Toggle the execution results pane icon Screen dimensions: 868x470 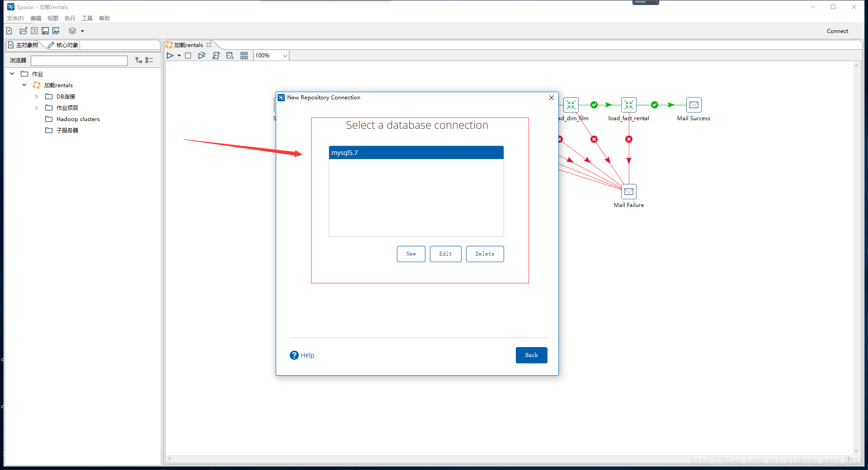(244, 56)
